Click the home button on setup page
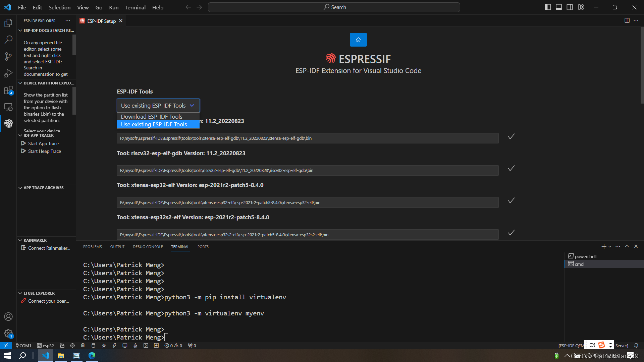The height and width of the screenshot is (362, 644). [358, 40]
